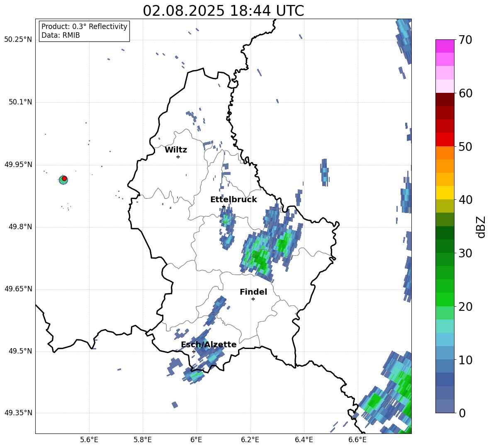Click the 49.35°N latitude tick label
This screenshot has width=491, height=448.
pyautogui.click(x=18, y=413)
